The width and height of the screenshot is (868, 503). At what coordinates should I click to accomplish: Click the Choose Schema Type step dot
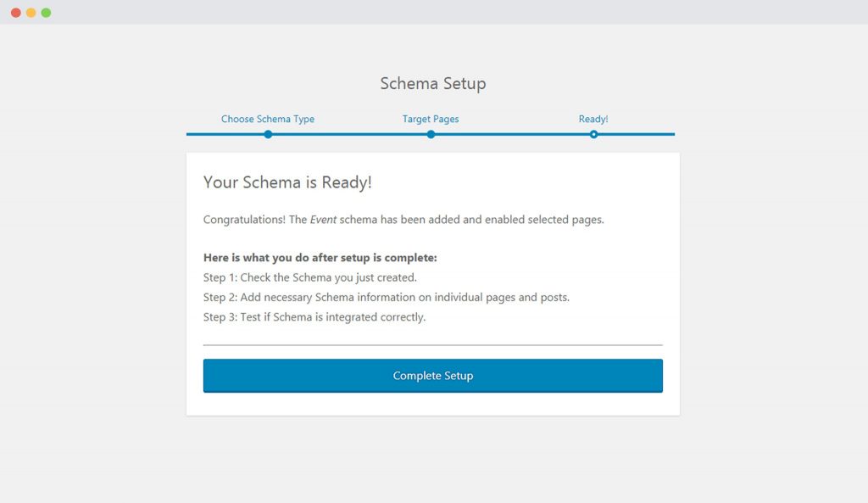click(x=268, y=134)
